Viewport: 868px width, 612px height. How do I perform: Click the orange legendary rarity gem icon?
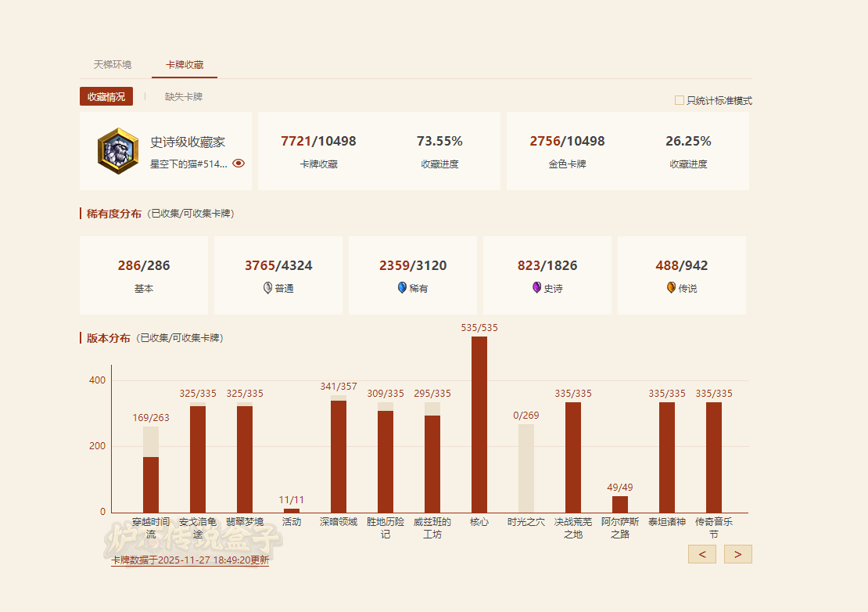(671, 288)
